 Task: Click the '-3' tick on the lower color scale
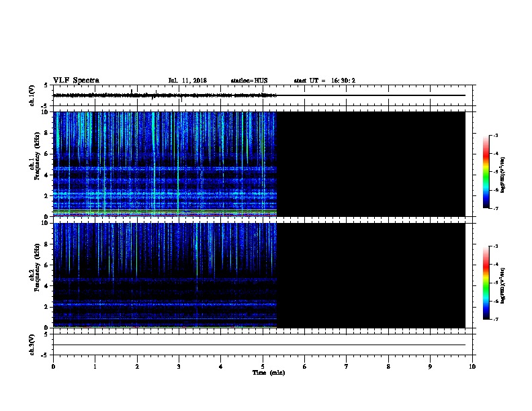click(x=496, y=246)
